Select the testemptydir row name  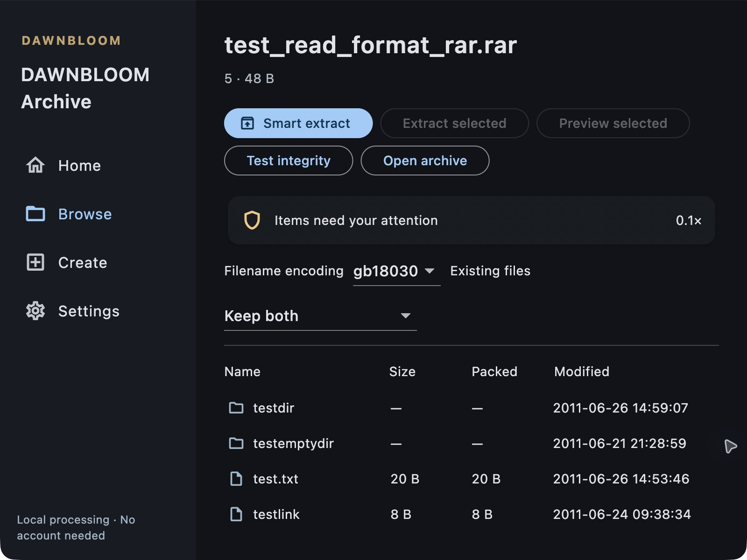pos(293,443)
